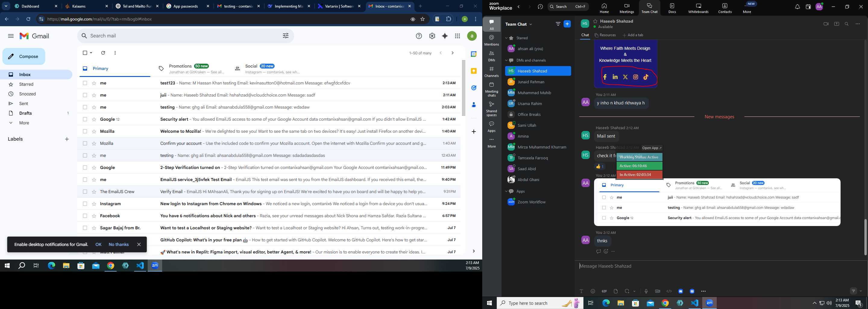Open Resources tab in Zoom chat
This screenshot has height=309, width=868.
pyautogui.click(x=605, y=35)
